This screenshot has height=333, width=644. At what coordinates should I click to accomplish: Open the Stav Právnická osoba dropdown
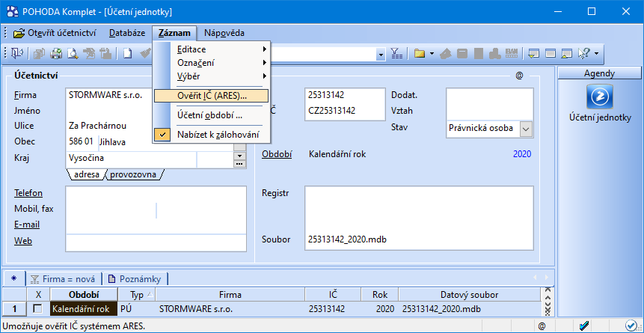pos(526,129)
